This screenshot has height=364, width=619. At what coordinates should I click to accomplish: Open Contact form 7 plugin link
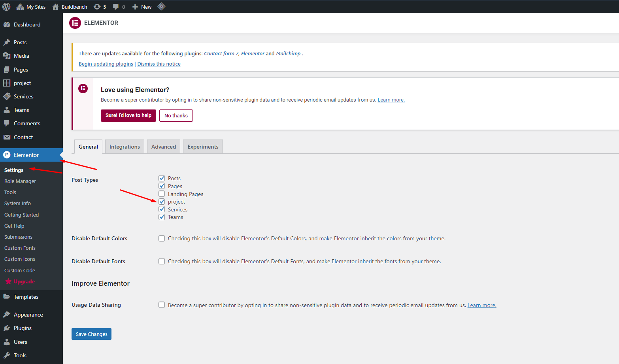[x=221, y=53]
